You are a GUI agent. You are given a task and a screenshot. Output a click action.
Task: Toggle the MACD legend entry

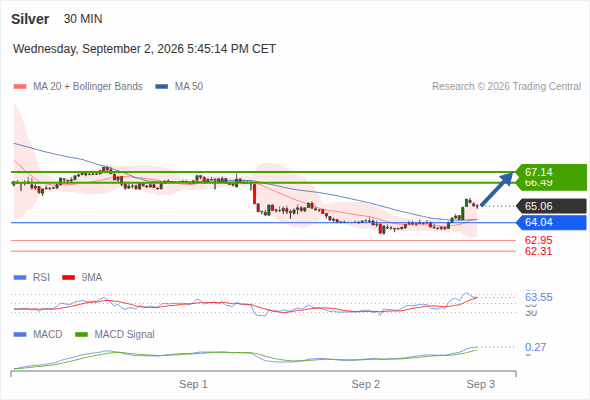click(38, 334)
